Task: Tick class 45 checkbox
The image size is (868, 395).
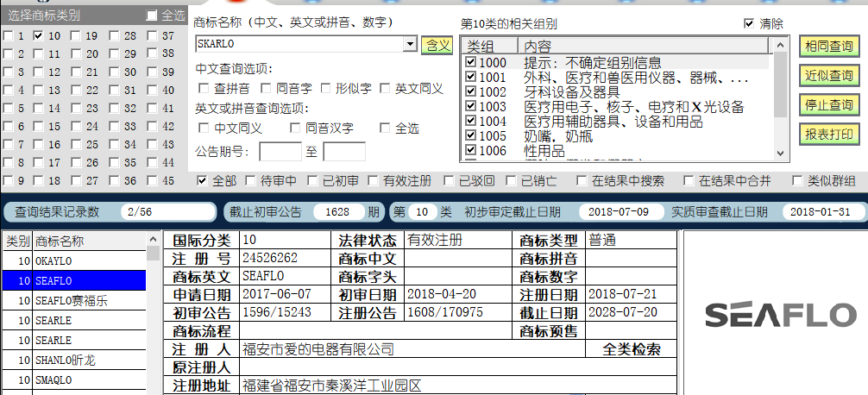Action: click(152, 181)
